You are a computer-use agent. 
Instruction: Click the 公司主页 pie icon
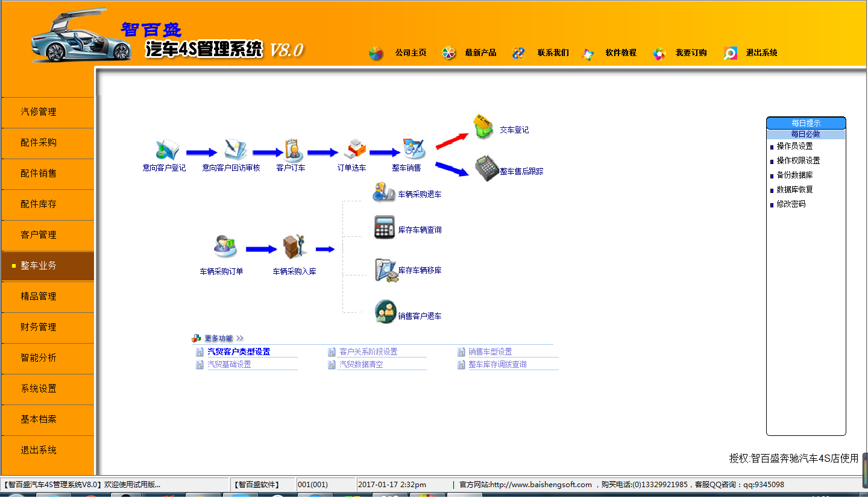point(376,53)
